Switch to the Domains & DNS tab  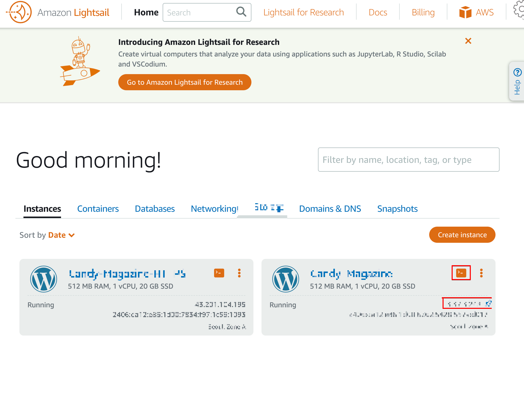tap(330, 209)
